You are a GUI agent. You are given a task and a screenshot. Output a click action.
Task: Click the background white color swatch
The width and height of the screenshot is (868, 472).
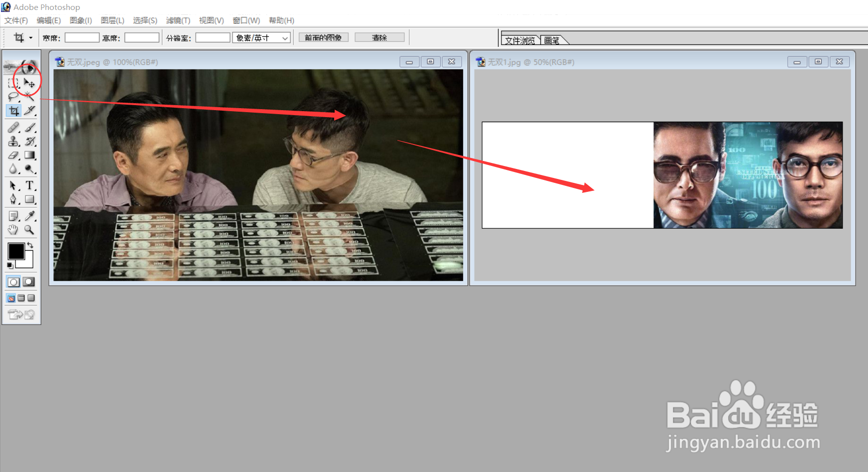click(28, 262)
